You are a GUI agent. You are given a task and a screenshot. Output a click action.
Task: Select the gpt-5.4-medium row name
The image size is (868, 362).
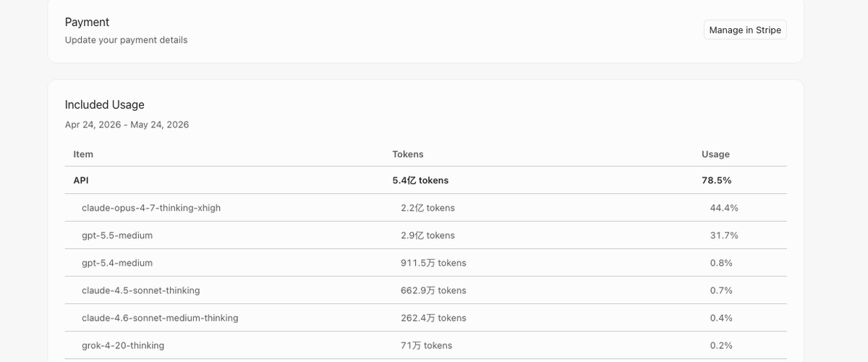point(117,263)
